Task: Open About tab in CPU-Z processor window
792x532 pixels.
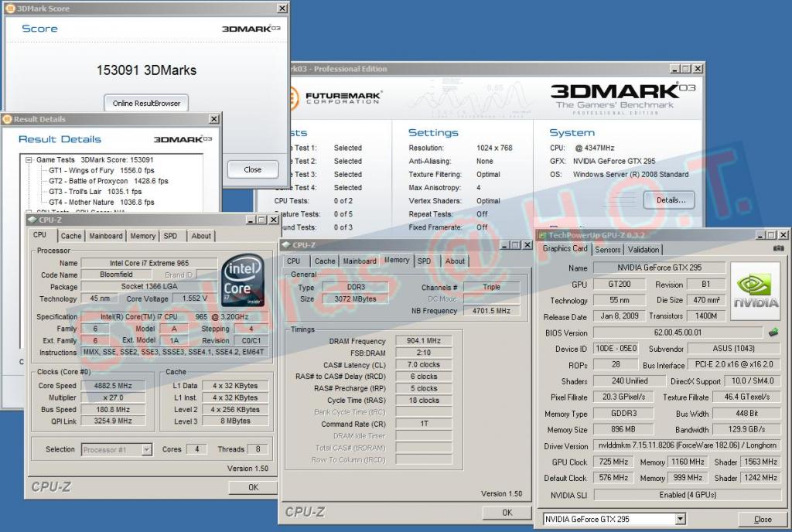Action: pos(201,236)
